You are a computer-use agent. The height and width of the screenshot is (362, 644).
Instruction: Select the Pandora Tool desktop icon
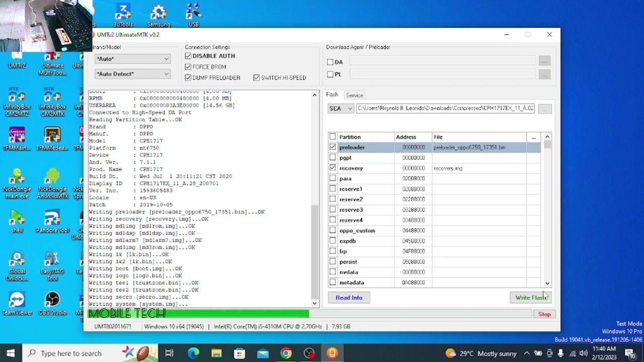(52, 222)
